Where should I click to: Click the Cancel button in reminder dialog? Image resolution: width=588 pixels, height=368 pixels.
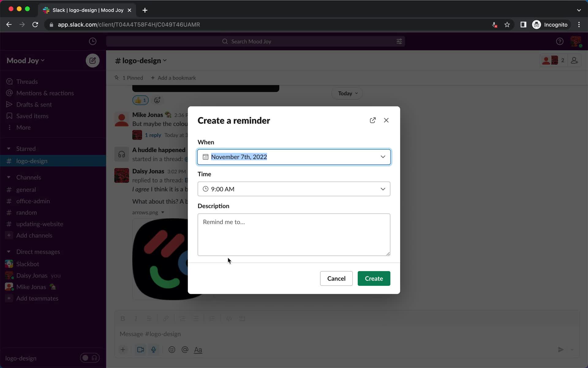tap(336, 278)
